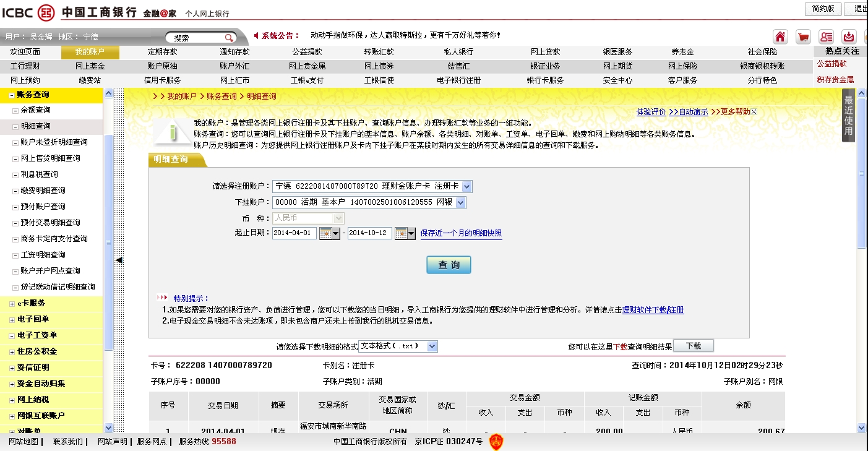Screen dimensions: 868x451
Task: Click the red home icon
Action: pos(781,37)
